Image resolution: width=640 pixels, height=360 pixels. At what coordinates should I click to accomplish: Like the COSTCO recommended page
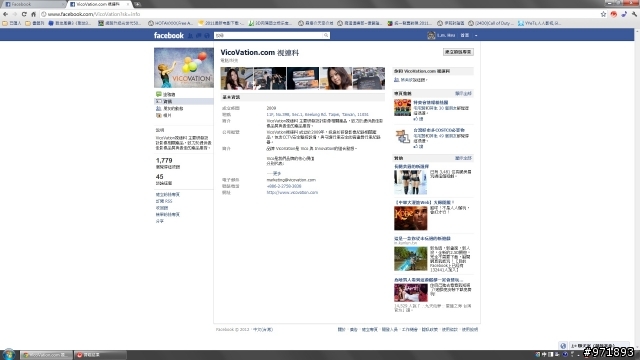coord(418,146)
